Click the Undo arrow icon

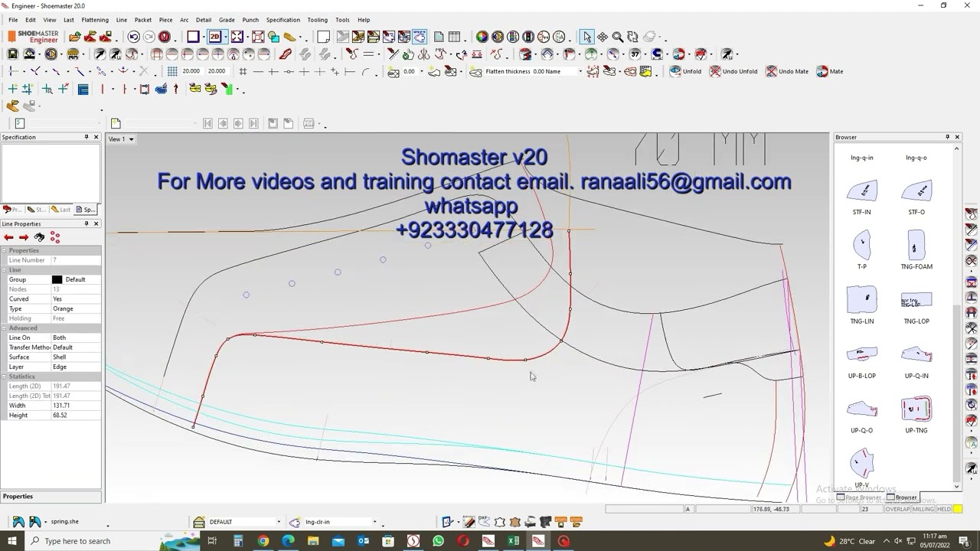134,37
